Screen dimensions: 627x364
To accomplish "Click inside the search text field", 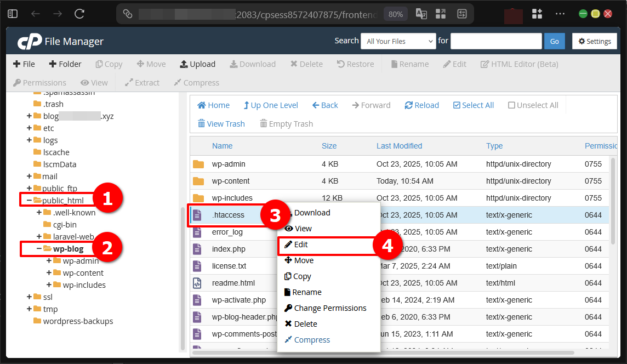I will pos(495,41).
